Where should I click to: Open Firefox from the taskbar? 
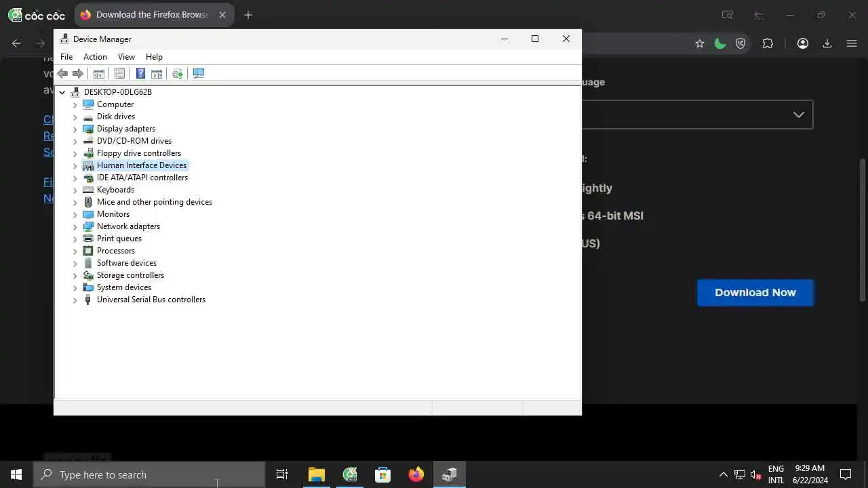(416, 474)
